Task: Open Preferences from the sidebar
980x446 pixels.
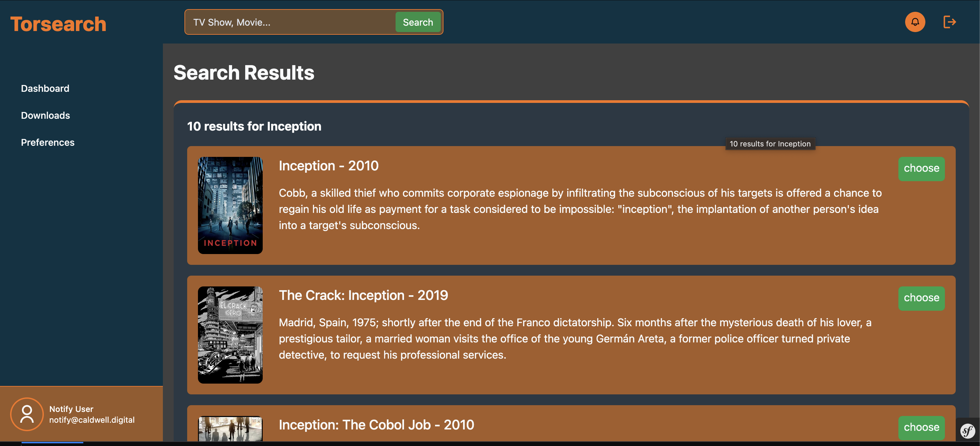Action: click(x=48, y=143)
